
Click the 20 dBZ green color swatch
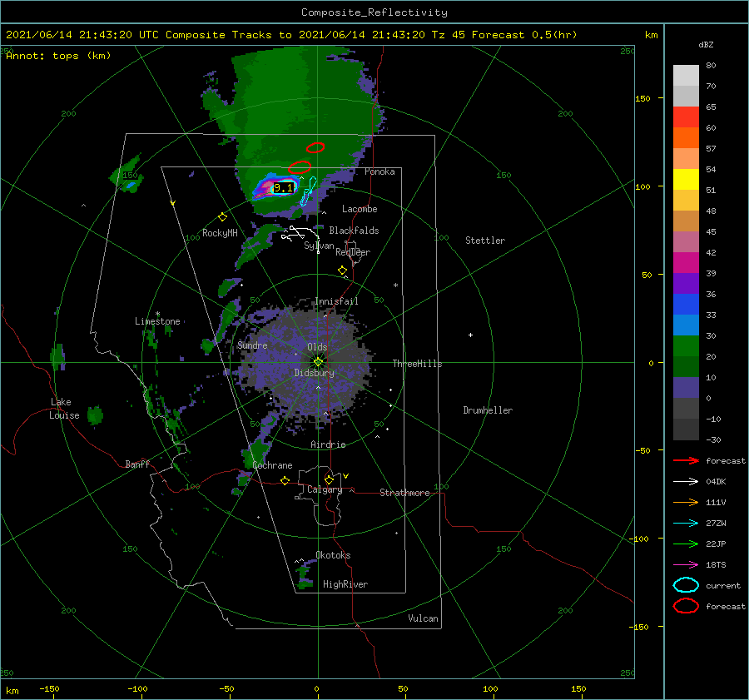[686, 366]
